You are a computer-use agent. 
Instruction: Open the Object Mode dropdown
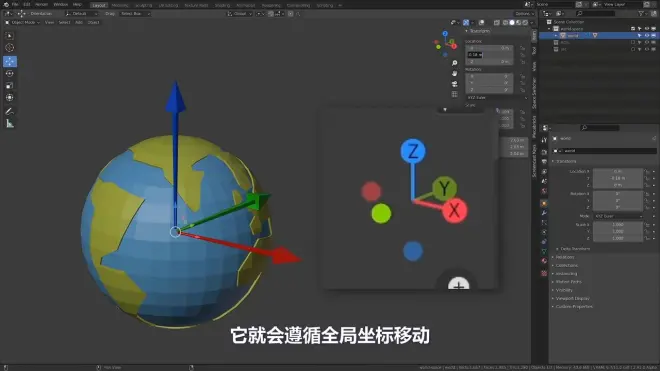22,22
